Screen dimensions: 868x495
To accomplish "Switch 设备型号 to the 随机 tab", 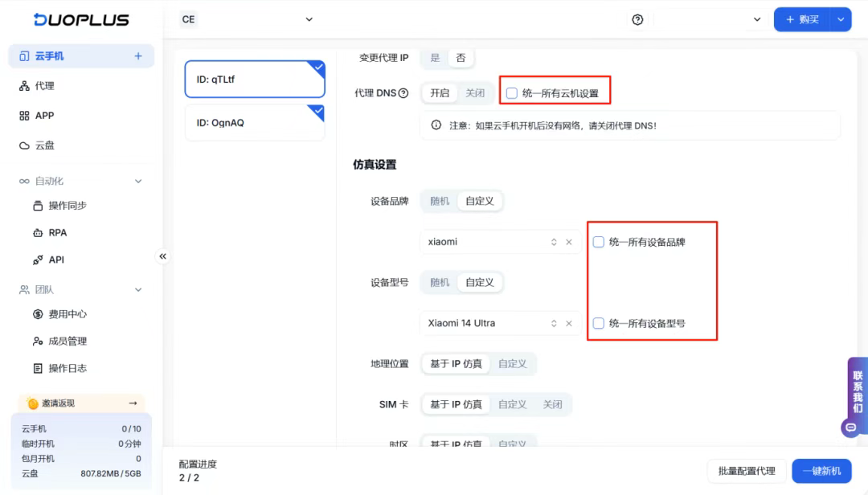I will tap(439, 282).
